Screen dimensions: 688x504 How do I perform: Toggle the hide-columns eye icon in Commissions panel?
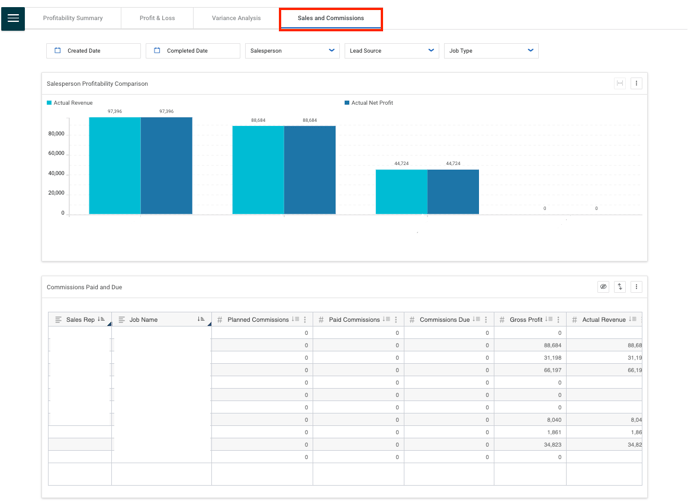point(603,287)
